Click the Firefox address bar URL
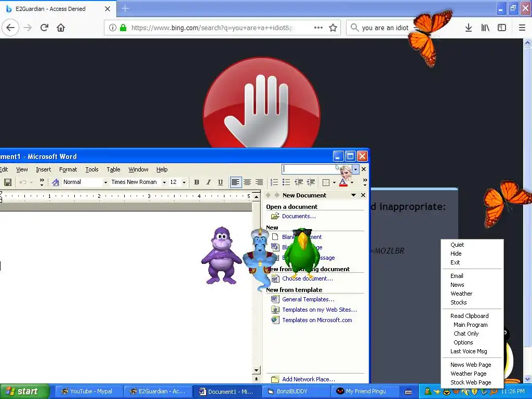 click(212, 28)
